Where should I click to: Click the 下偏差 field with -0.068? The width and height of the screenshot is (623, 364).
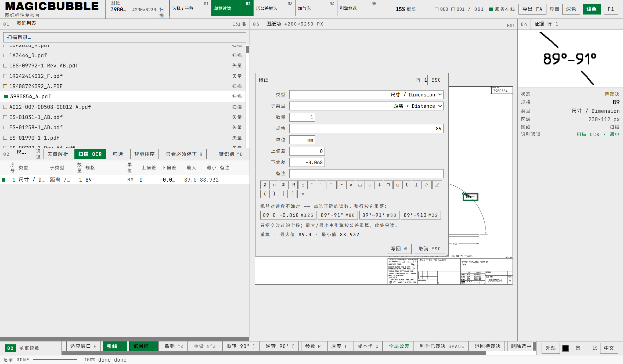point(307,162)
